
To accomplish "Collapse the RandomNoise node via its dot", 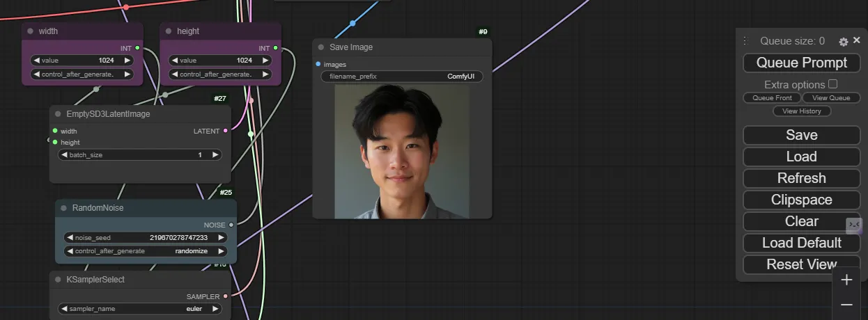I will pos(63,208).
